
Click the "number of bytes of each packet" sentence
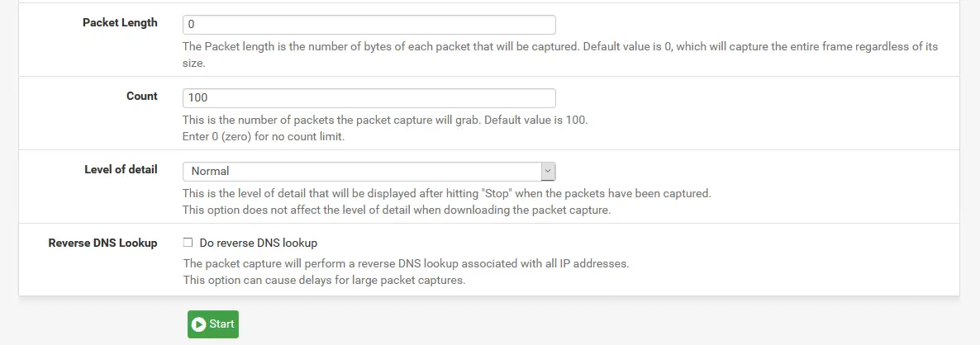coord(380,47)
